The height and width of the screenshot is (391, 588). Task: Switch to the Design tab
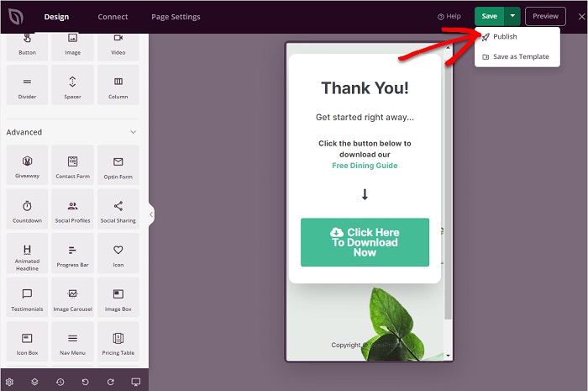(x=56, y=17)
